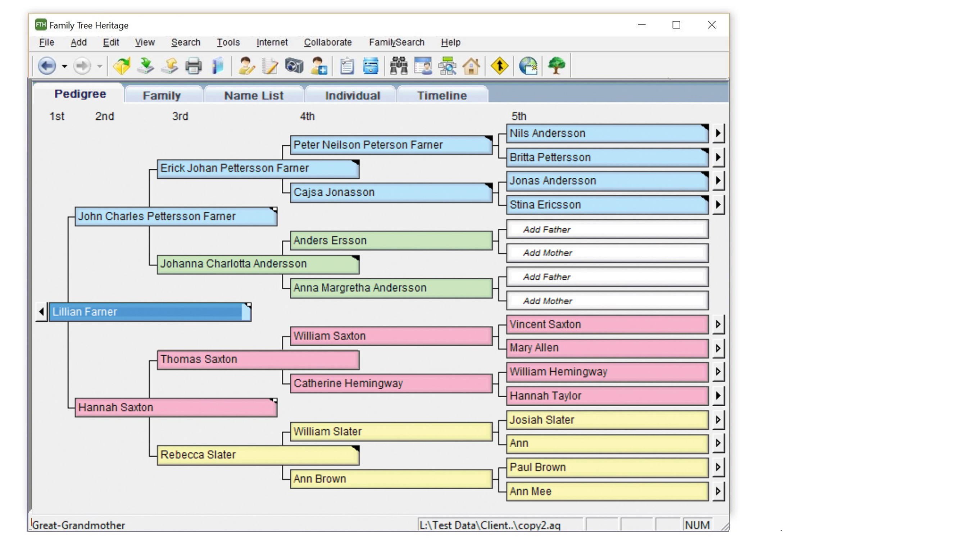Screen dimensions: 980x557
Task: Open the back navigation dropdown arrow
Action: (64, 66)
